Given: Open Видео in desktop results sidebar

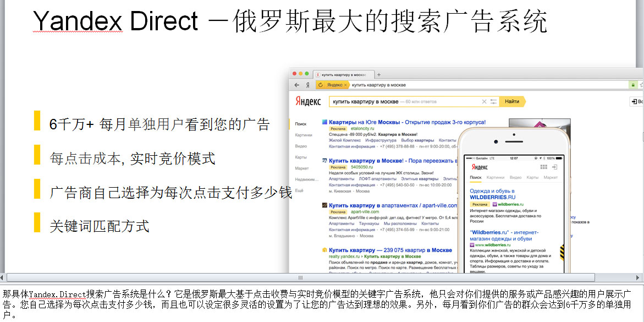Looking at the screenshot, I should point(301,146).
